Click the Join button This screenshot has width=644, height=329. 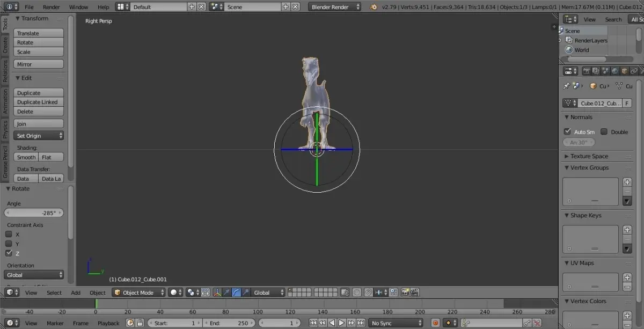click(x=39, y=124)
